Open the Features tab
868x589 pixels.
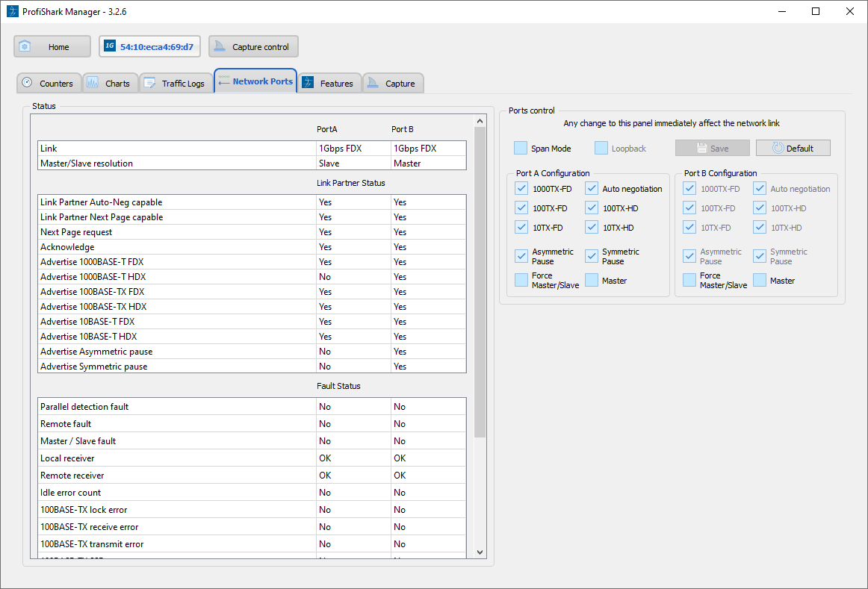point(330,83)
